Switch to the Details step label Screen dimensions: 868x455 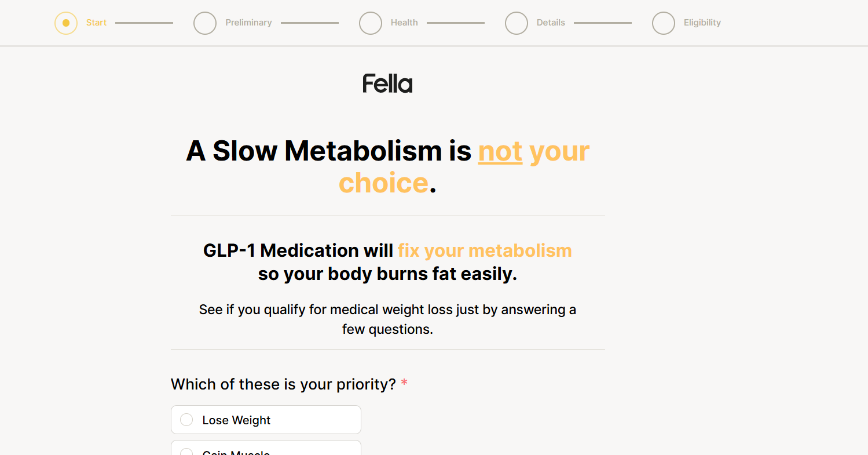[551, 23]
